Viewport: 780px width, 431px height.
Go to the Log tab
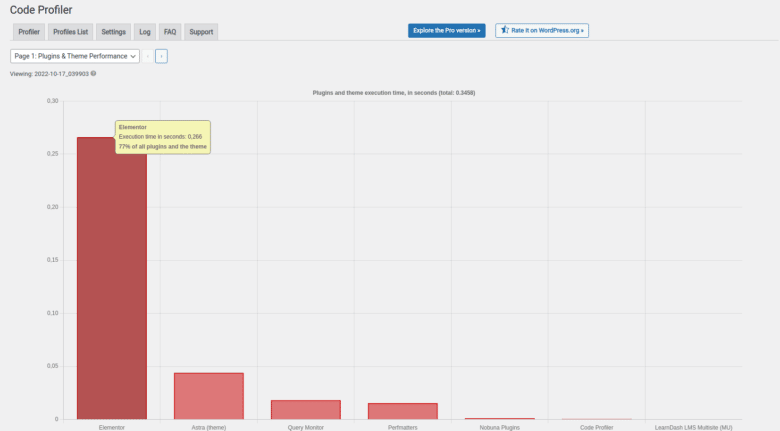coord(145,32)
